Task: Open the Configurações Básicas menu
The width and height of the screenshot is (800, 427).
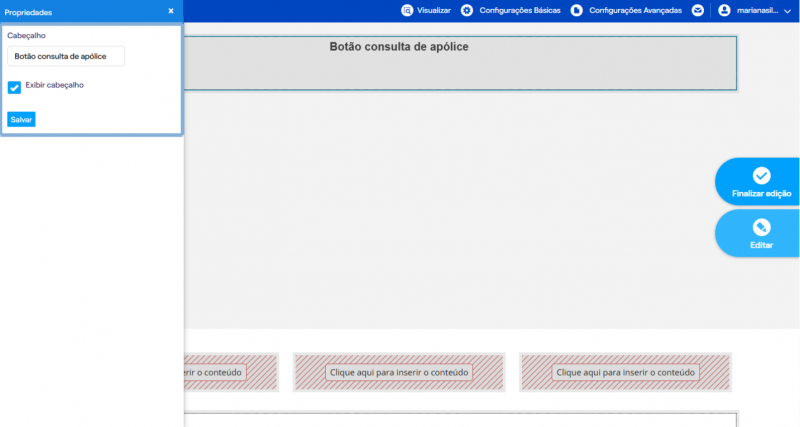Action: (x=520, y=10)
